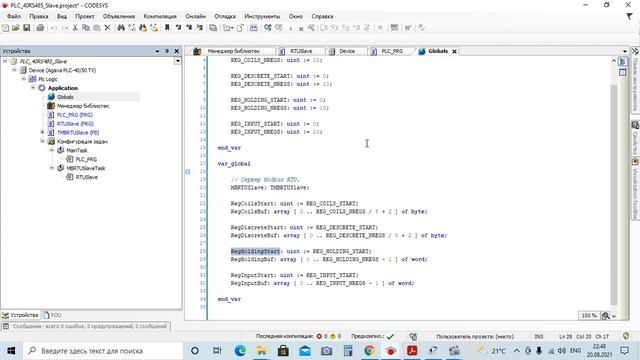This screenshot has width=640, height=360.
Task: Collapse the MBRTUSlaveTask node
Action: 52,168
